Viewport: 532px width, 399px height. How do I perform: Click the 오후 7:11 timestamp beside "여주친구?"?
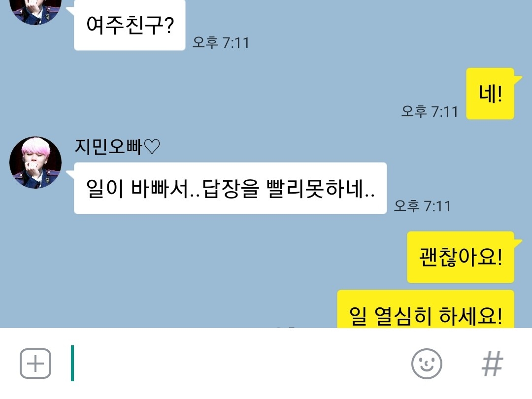pos(221,42)
